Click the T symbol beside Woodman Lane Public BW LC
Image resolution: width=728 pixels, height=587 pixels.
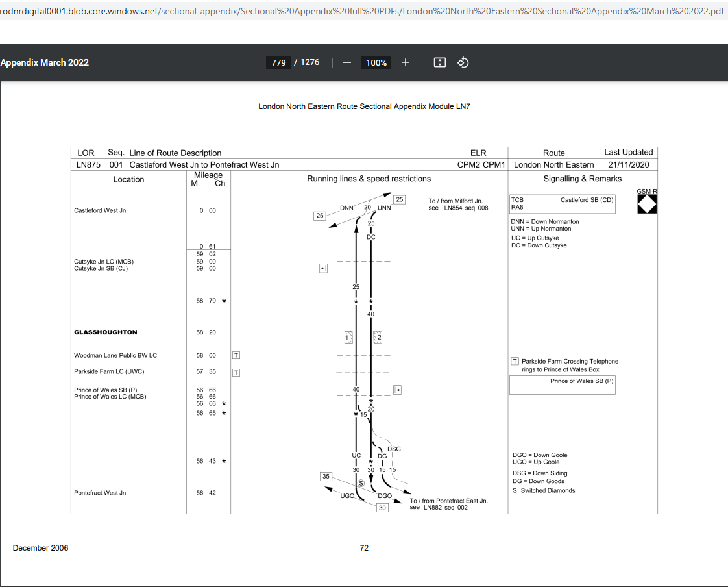coord(236,356)
